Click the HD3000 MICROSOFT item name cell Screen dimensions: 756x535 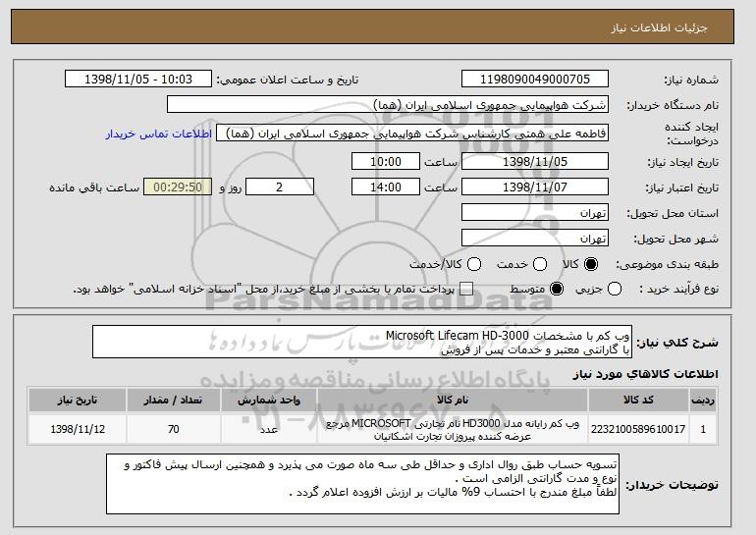pyautogui.click(x=453, y=429)
